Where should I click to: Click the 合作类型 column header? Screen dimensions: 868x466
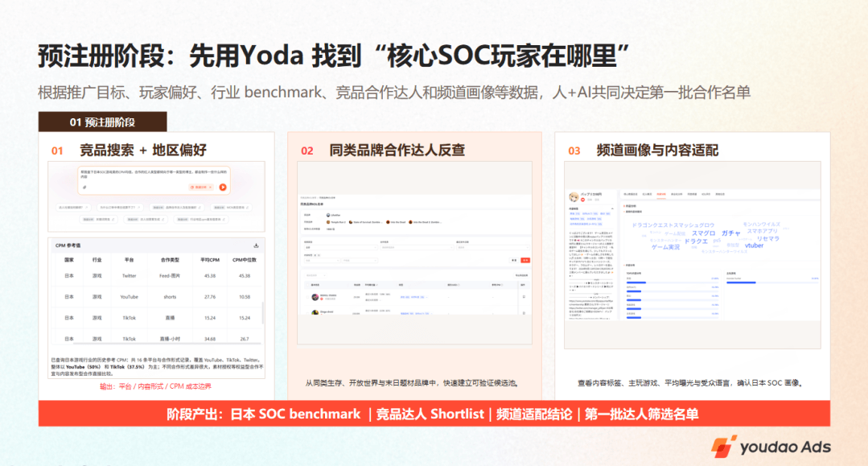170,260
